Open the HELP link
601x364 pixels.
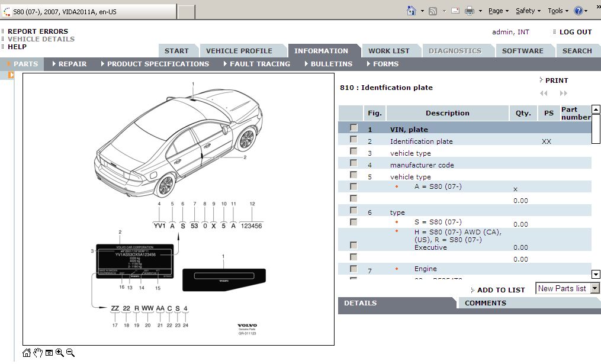tap(17, 47)
